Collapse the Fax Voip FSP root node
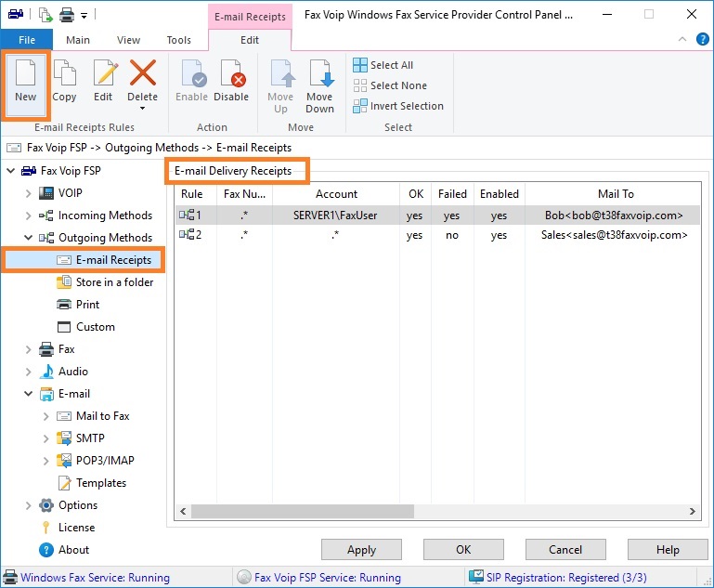Viewport: 714px width, 588px height. pyautogui.click(x=11, y=171)
